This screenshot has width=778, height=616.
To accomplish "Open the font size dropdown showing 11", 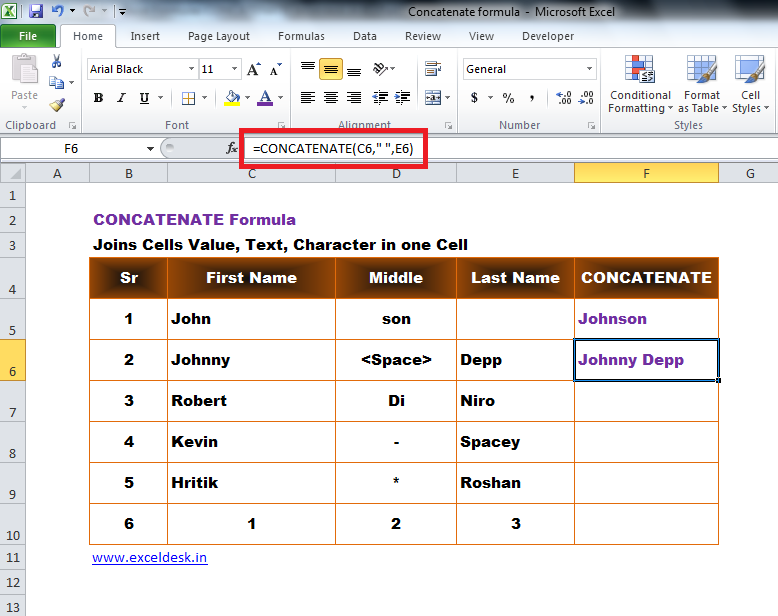I will click(x=234, y=69).
